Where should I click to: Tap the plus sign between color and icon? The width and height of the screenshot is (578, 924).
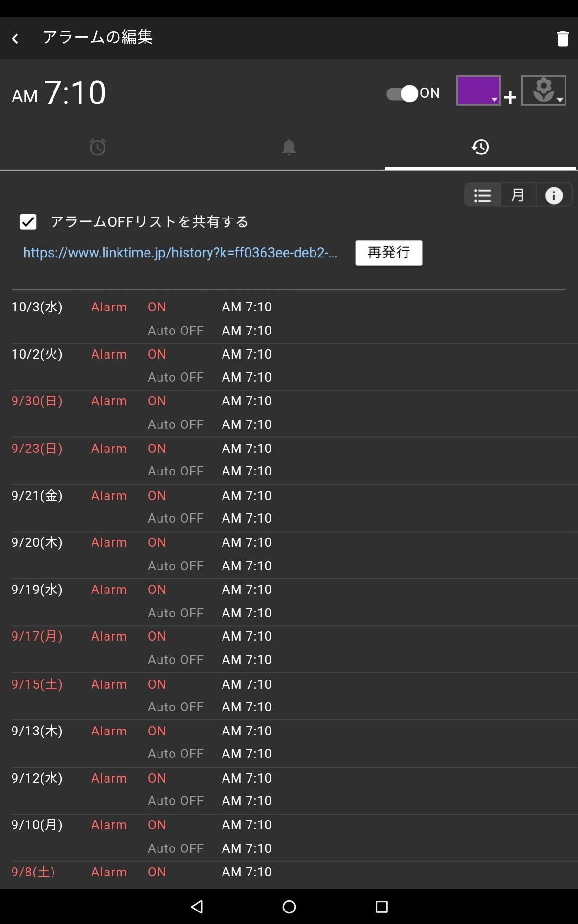point(510,98)
